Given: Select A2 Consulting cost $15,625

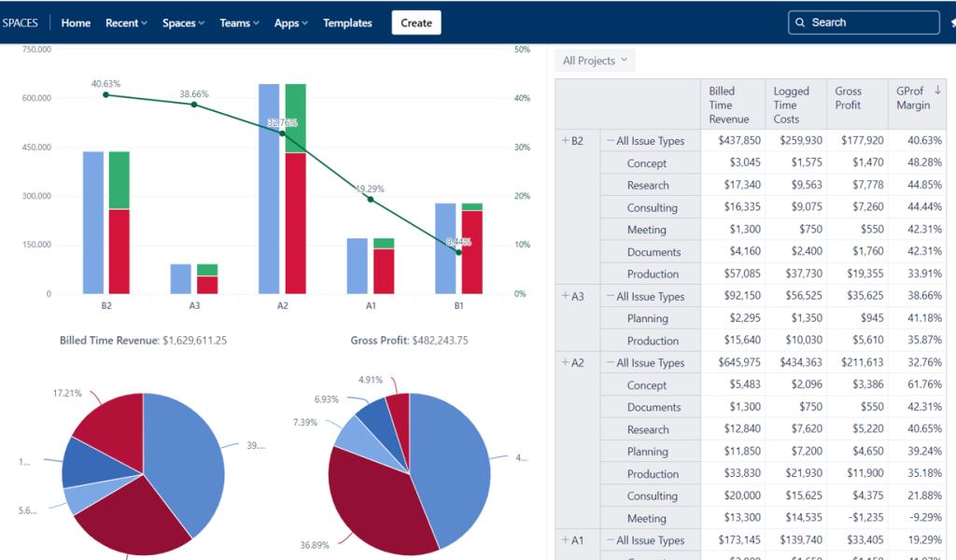Looking at the screenshot, I should pos(795,496).
